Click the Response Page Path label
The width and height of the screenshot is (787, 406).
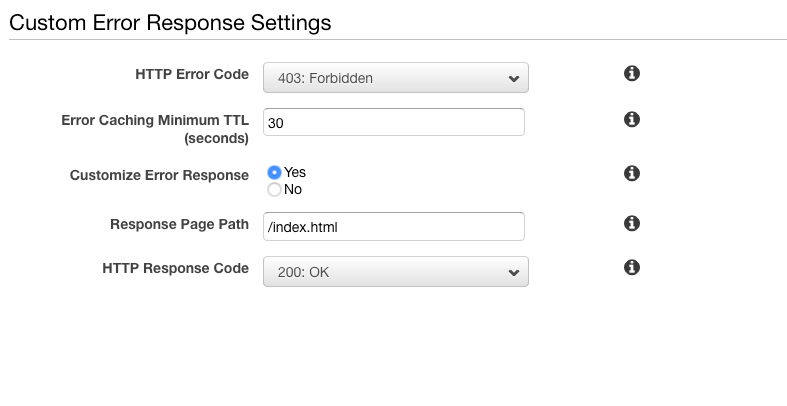pos(179,224)
